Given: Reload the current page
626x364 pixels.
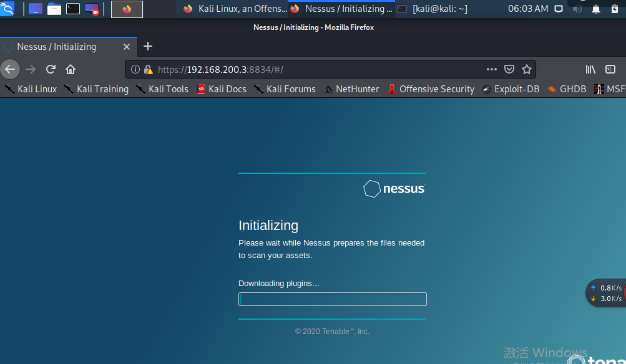Looking at the screenshot, I should [x=51, y=69].
